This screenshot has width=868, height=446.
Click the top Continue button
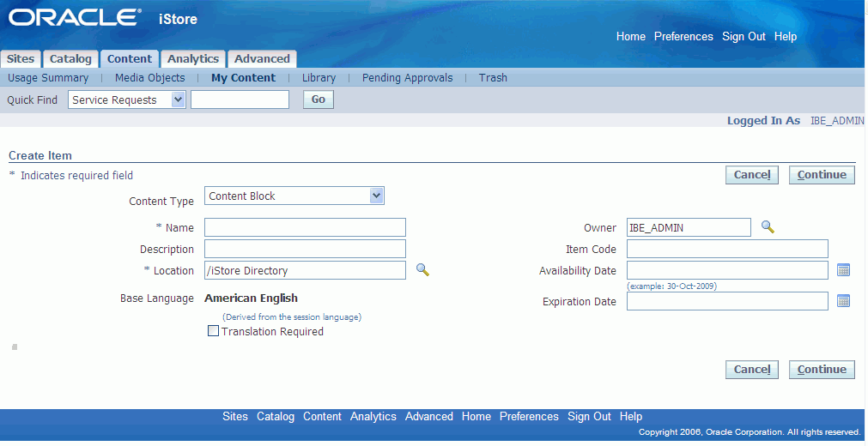[x=822, y=175]
